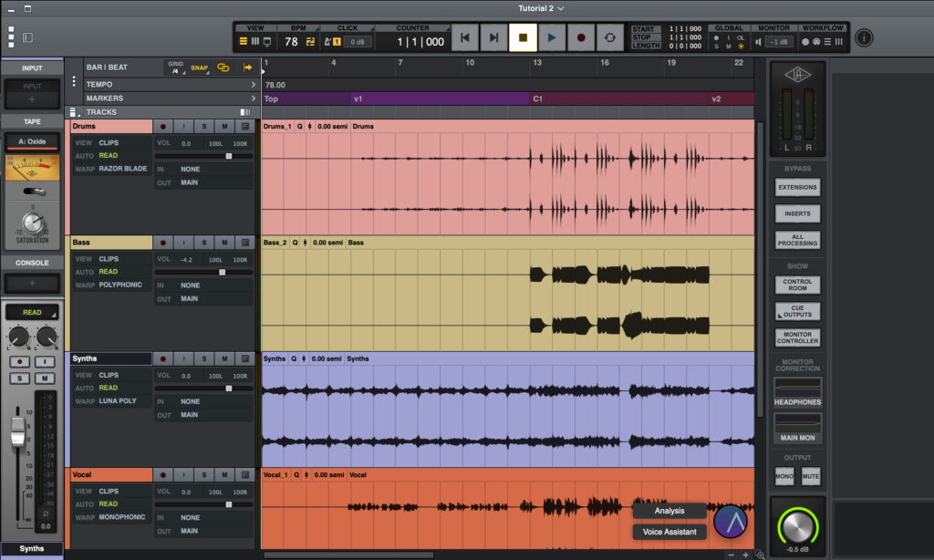
Task: Open the Vocal track notes icon
Action: tap(244, 475)
